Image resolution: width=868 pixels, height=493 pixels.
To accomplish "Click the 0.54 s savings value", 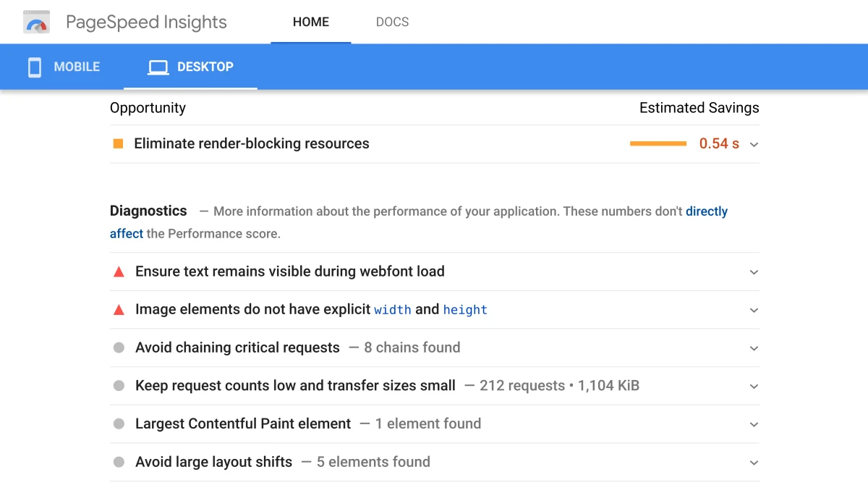I will click(x=718, y=143).
